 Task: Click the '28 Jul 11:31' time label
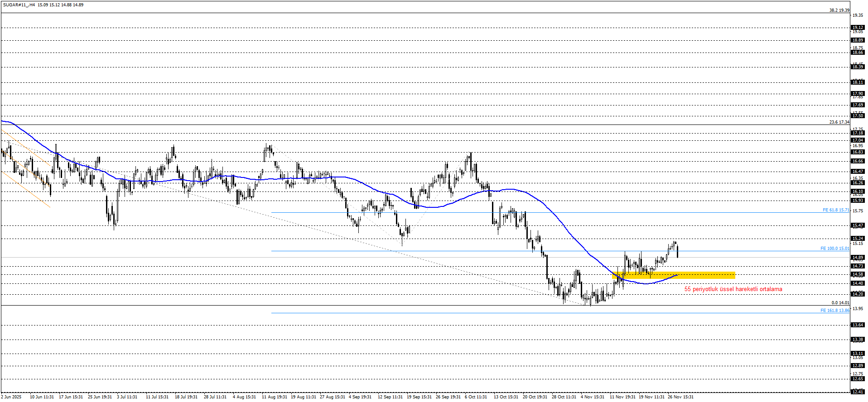coord(215,397)
